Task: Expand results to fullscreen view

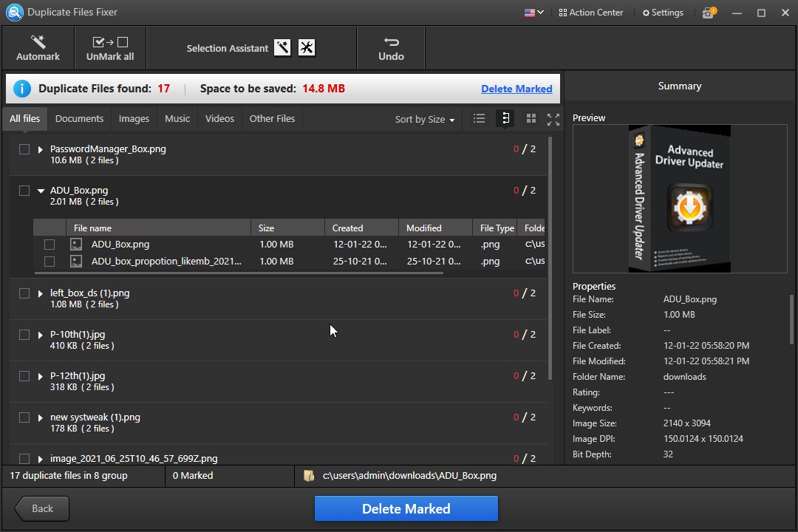Action: tap(553, 118)
